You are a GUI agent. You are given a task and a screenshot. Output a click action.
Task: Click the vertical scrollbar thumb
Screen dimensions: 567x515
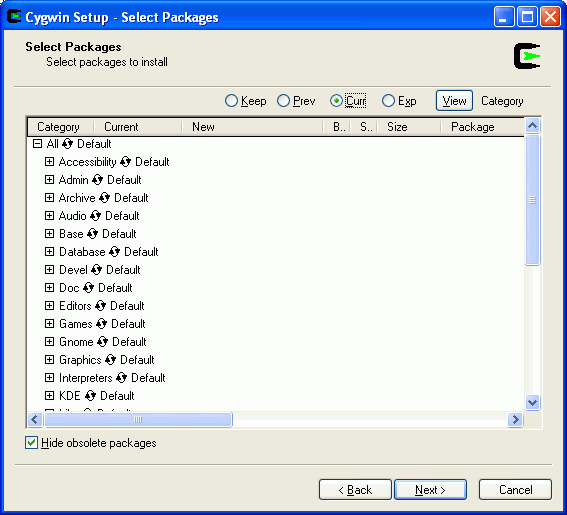point(532,200)
